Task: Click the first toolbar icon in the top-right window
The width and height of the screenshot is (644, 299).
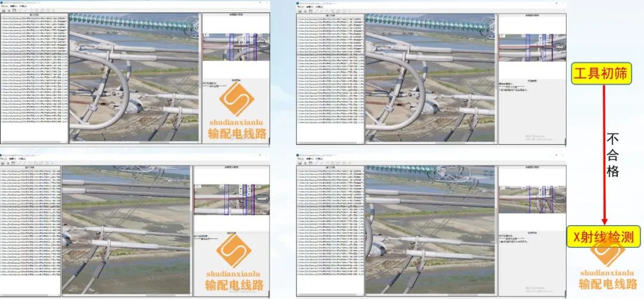Action: (300, 11)
